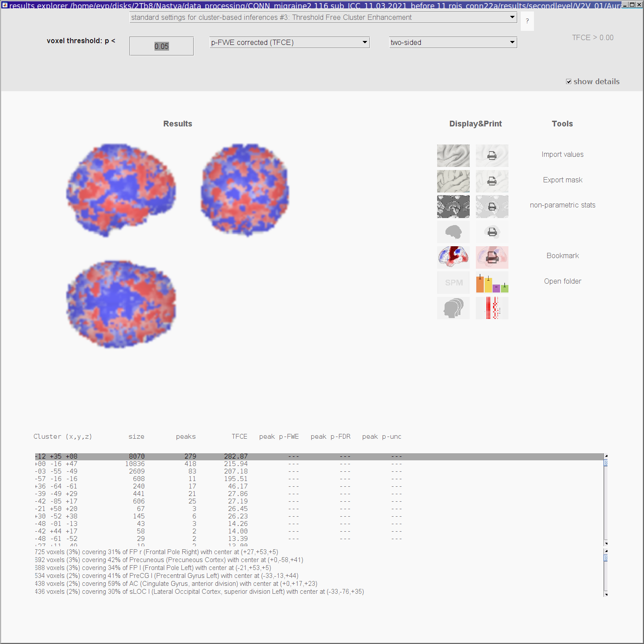The image size is (644, 644).
Task: Open the red dot design matrix icon
Action: (492, 308)
